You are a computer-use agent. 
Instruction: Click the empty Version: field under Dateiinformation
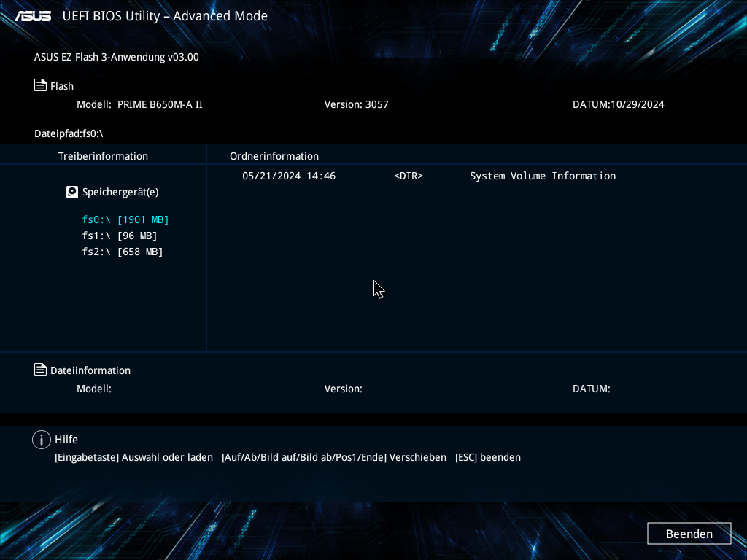[x=344, y=389]
